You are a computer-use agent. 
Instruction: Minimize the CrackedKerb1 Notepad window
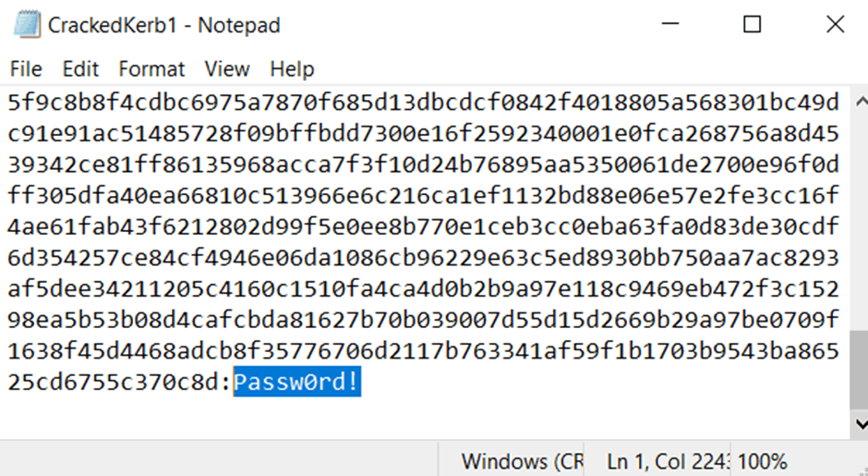[x=669, y=24]
